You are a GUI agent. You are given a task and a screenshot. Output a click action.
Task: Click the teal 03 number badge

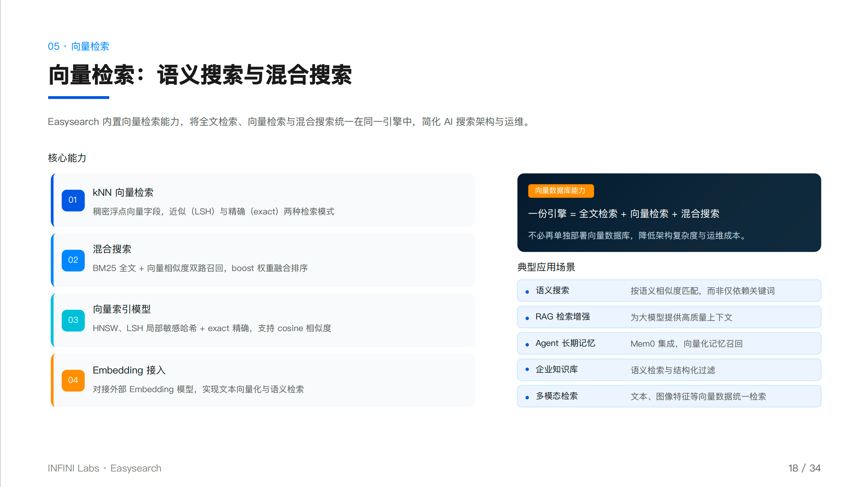click(x=73, y=320)
